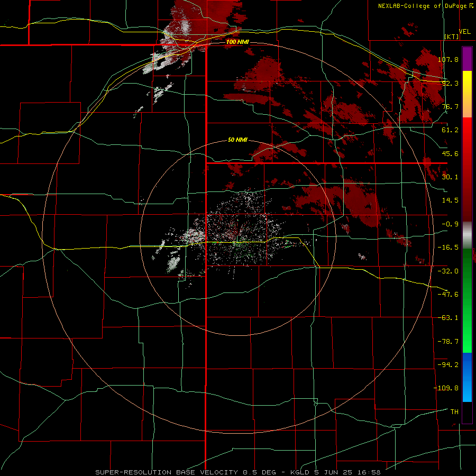Click the 14.5 scale value
The height and width of the screenshot is (476, 476).
[450, 200]
